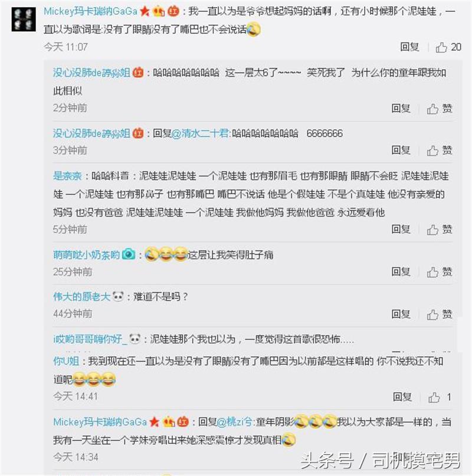
Task: Click panda badge beside 伟大的原老大
Action: (118, 296)
